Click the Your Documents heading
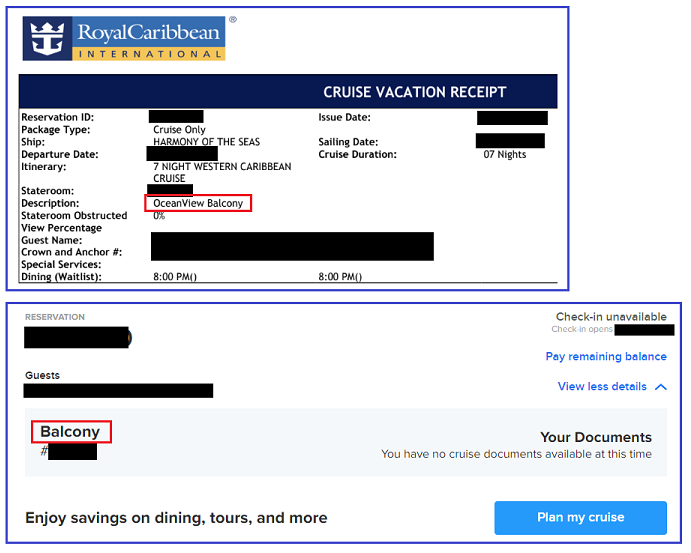The width and height of the screenshot is (691, 553). 596,437
